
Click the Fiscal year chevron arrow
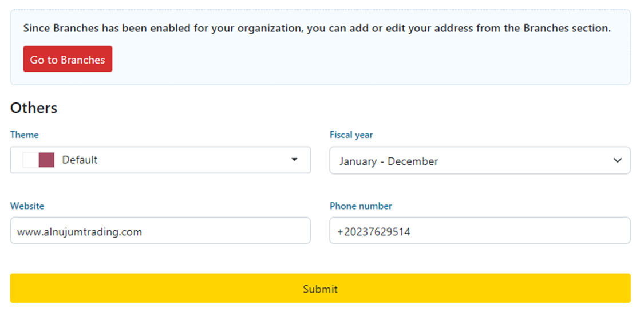[x=617, y=161]
